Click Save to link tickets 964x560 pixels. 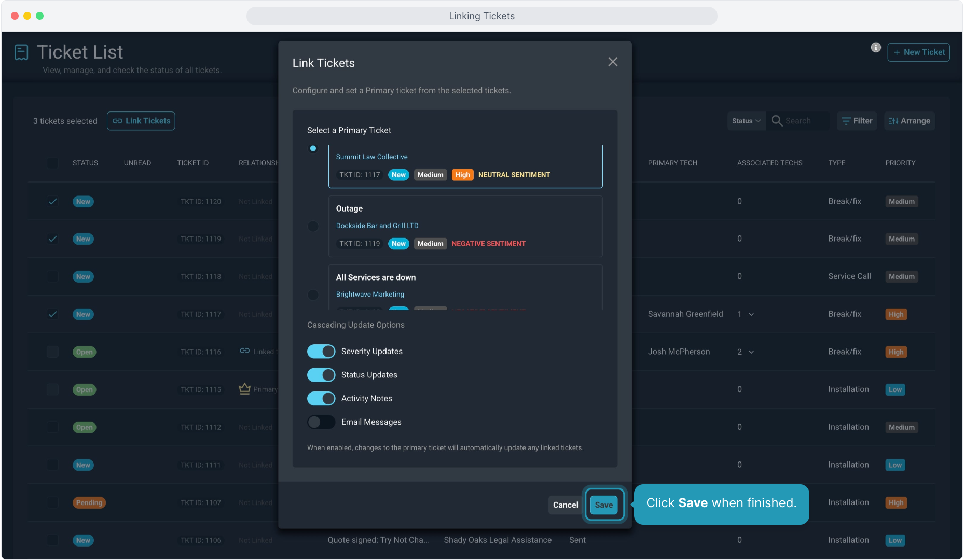[604, 505]
